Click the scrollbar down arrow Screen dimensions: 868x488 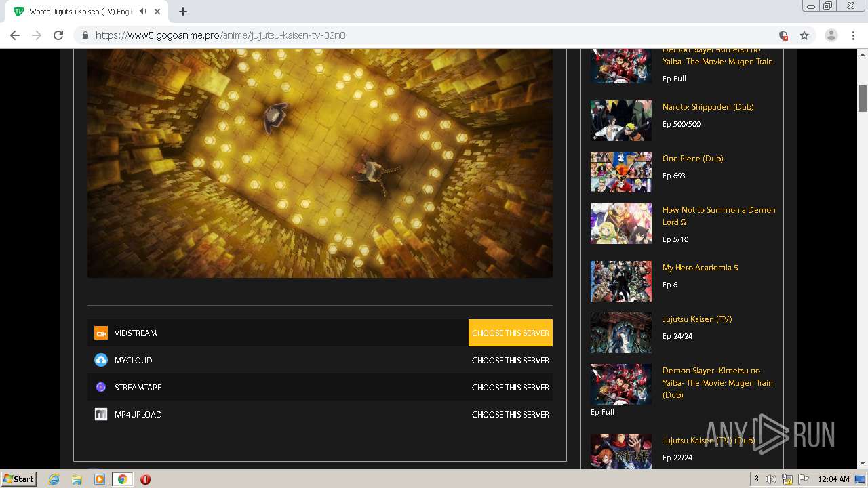coord(863,464)
